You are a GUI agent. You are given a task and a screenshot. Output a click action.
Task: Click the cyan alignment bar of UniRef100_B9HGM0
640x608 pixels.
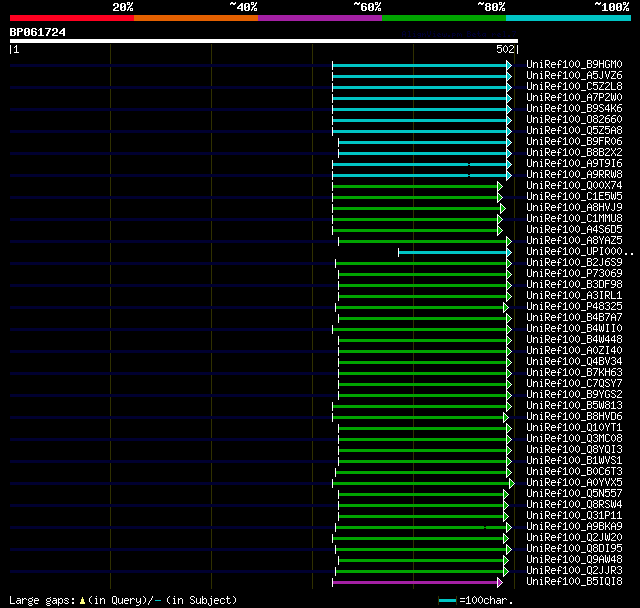tap(422, 65)
